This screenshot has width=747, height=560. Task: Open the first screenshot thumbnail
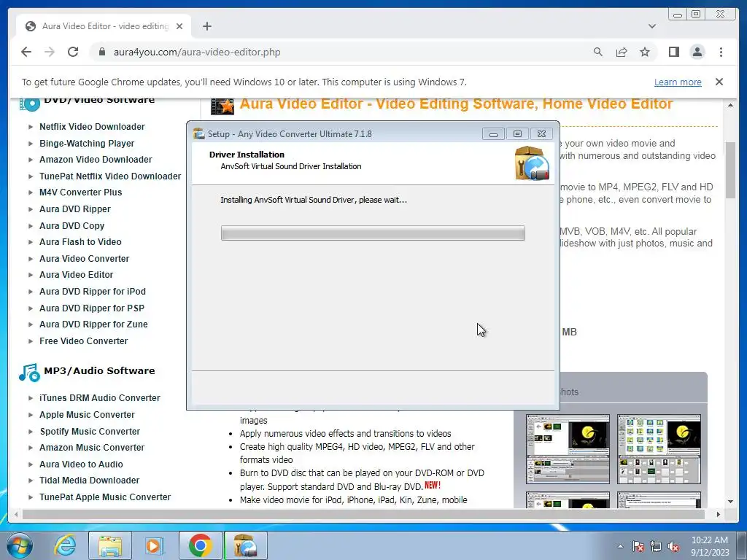click(568, 449)
